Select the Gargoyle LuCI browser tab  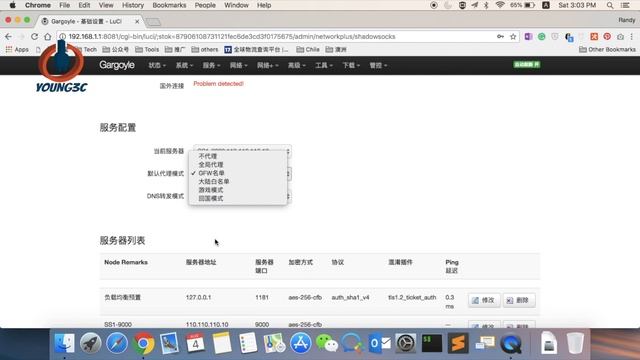[90, 21]
